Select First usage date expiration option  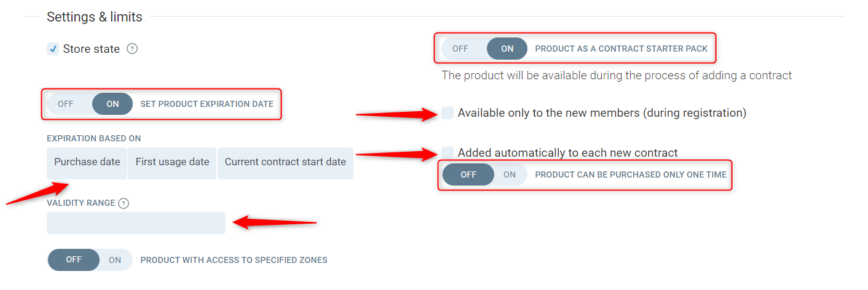click(x=172, y=163)
